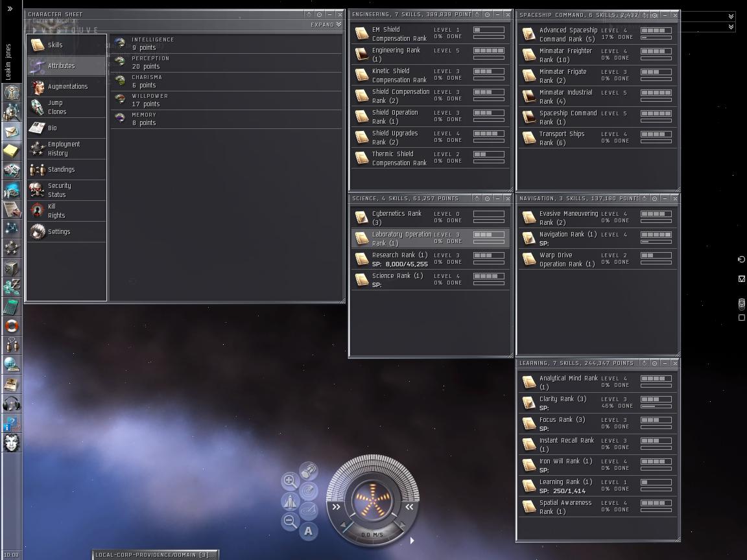This screenshot has width=747, height=560.
Task: Click Advanced Spaceship Command 17% progress bar
Action: pos(656,38)
